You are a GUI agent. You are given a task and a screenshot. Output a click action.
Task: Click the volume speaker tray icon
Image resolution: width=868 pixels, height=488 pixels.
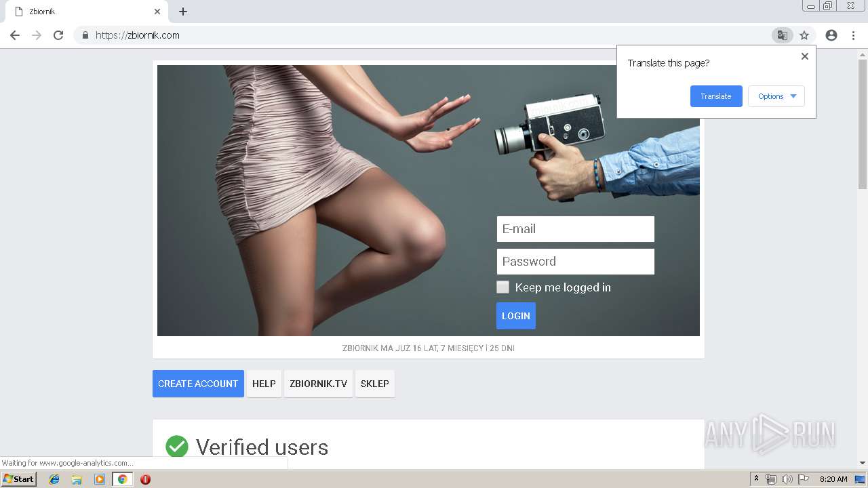coord(787,479)
